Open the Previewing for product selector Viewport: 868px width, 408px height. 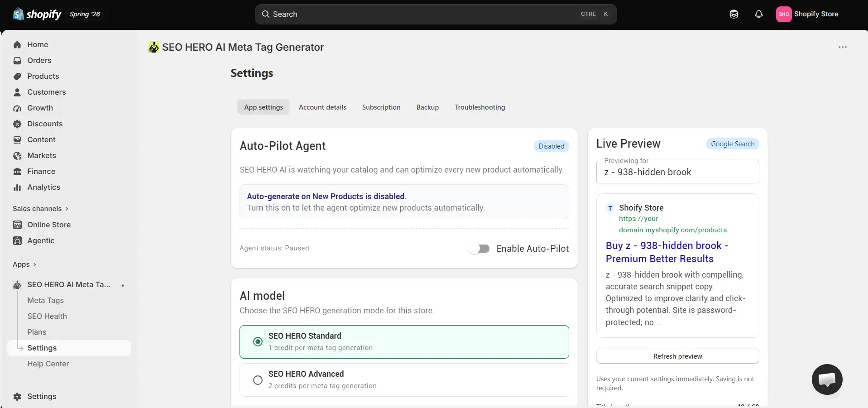(x=677, y=172)
